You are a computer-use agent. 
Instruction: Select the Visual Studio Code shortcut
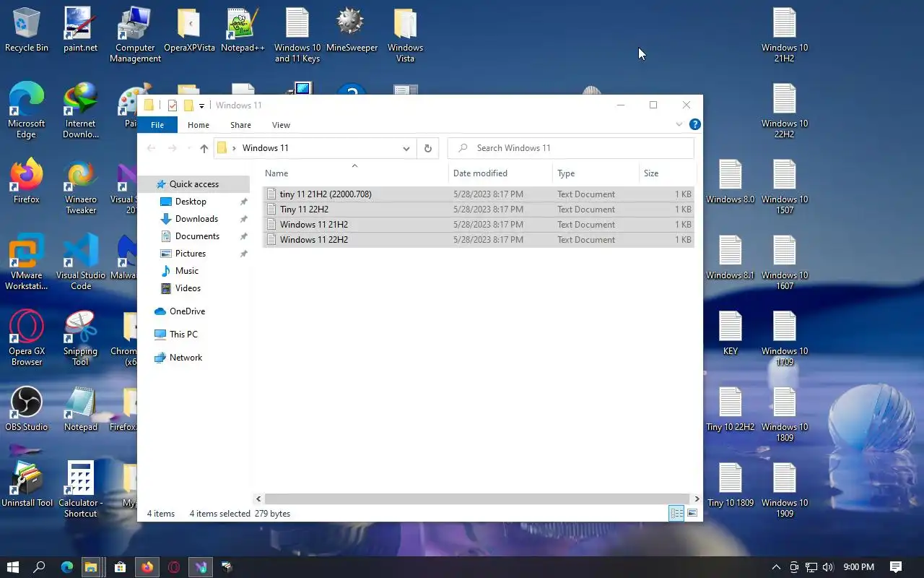(80, 262)
